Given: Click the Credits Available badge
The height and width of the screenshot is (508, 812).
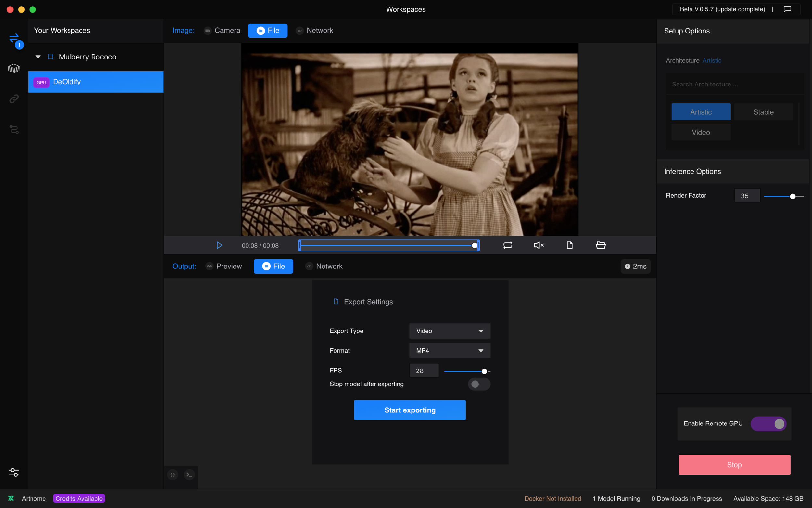Looking at the screenshot, I should [x=79, y=498].
